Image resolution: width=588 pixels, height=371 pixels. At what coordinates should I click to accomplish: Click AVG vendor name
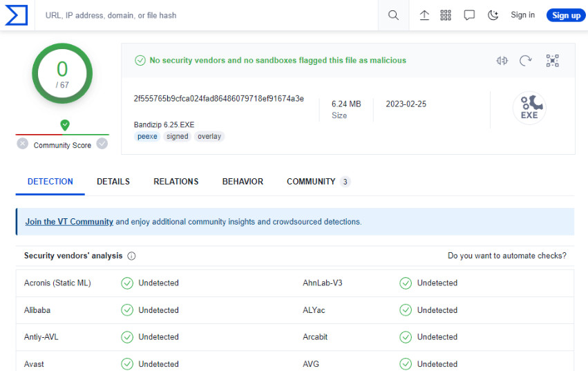point(311,364)
